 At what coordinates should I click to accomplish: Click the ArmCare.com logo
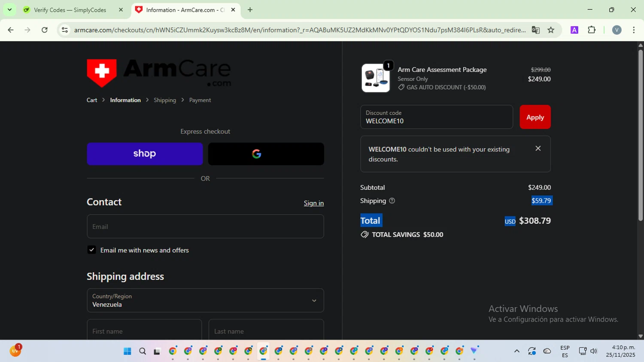point(159,73)
